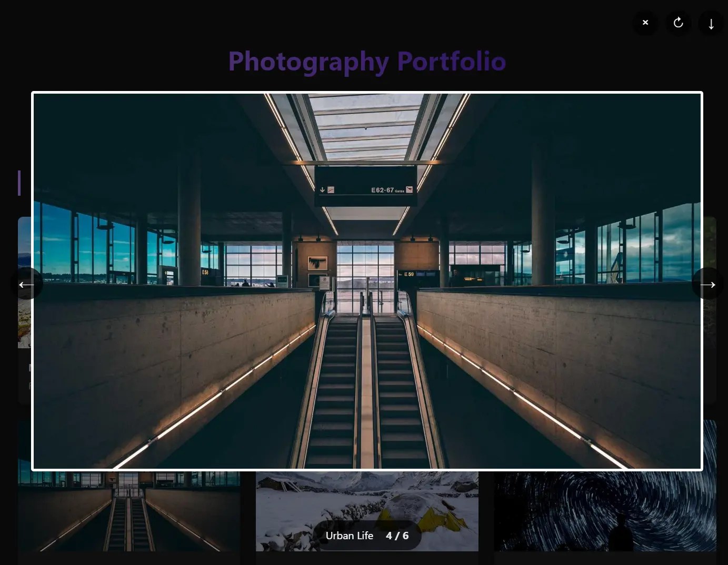Click the 4 / 6 photo counter
This screenshot has width=728, height=565.
point(397,536)
